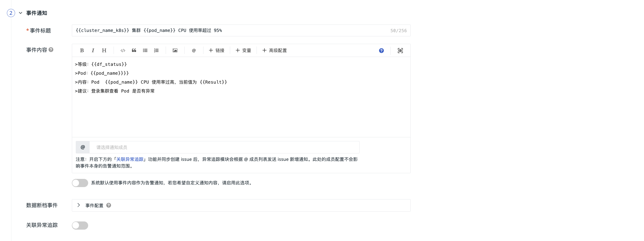Image resolution: width=644 pixels, height=241 pixels.
Task: Toggle fullscreen preview icon in editor
Action: [400, 51]
